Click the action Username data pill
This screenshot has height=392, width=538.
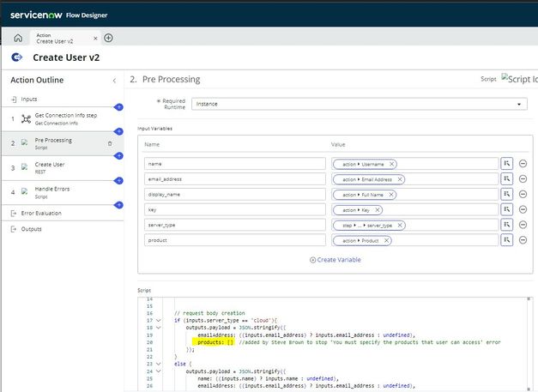click(x=363, y=165)
